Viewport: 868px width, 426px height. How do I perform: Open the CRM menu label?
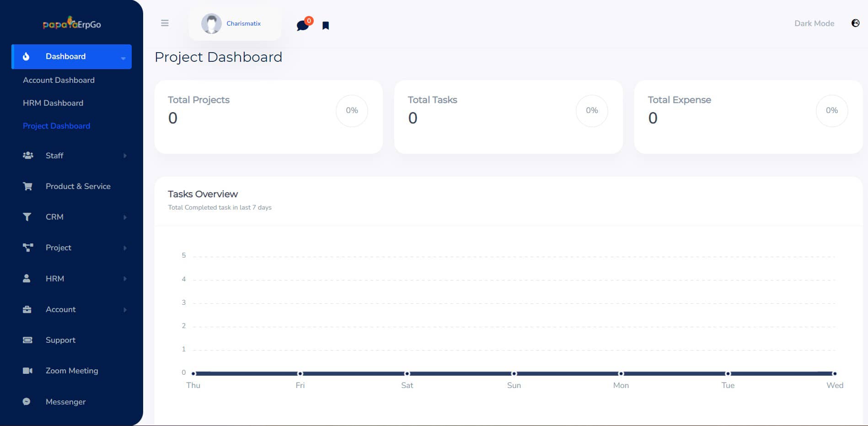tap(54, 217)
